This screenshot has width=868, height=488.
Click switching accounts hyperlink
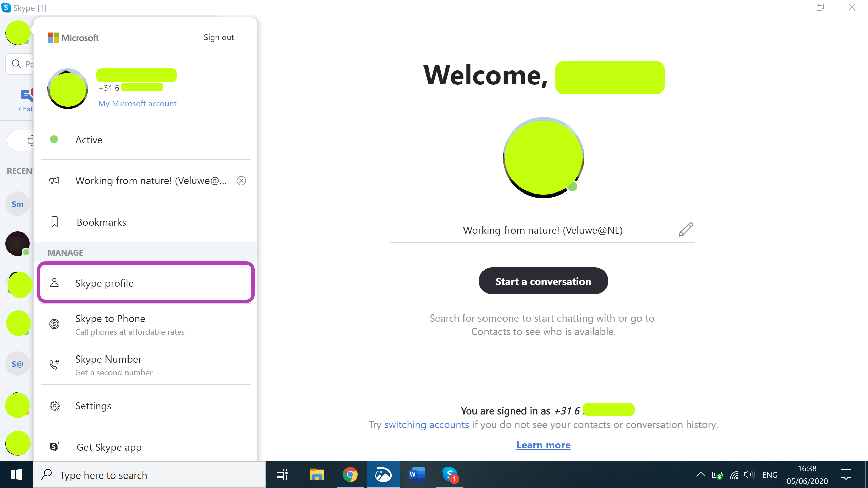426,424
